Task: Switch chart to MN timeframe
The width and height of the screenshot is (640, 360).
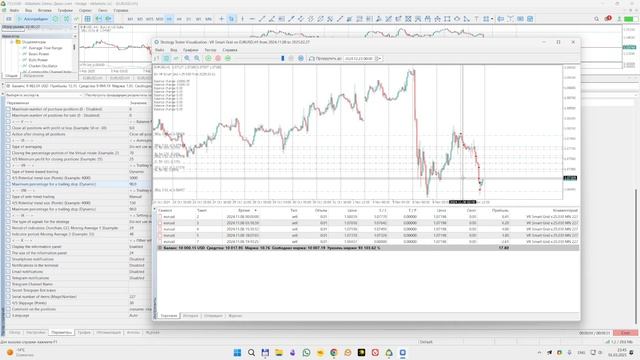Action: tap(208, 19)
